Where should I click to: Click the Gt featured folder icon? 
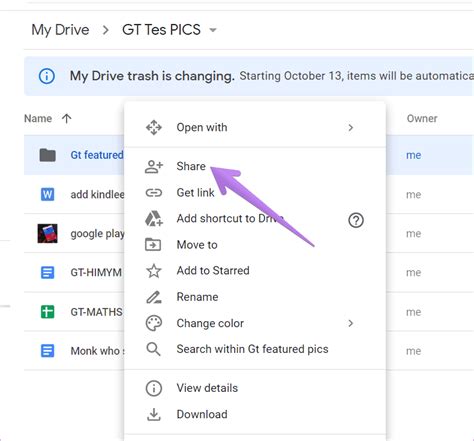[x=48, y=155]
